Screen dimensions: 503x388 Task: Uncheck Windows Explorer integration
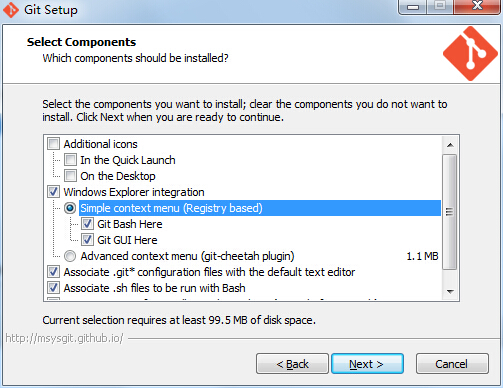coord(54,192)
